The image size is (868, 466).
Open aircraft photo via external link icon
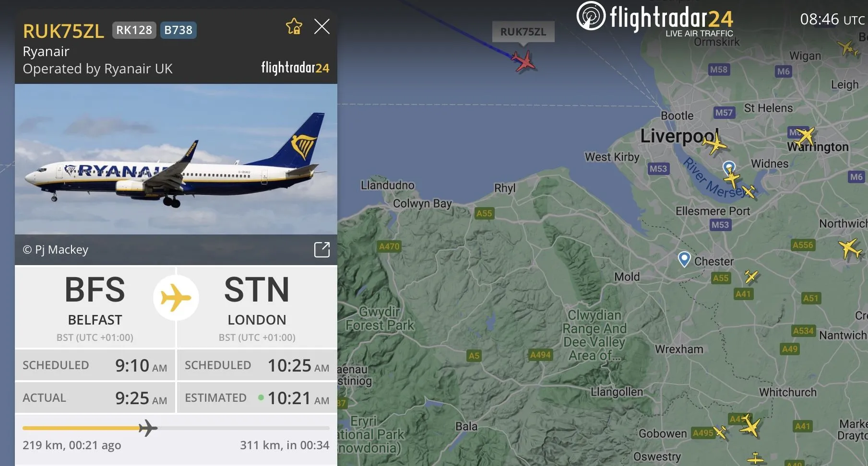pos(322,250)
